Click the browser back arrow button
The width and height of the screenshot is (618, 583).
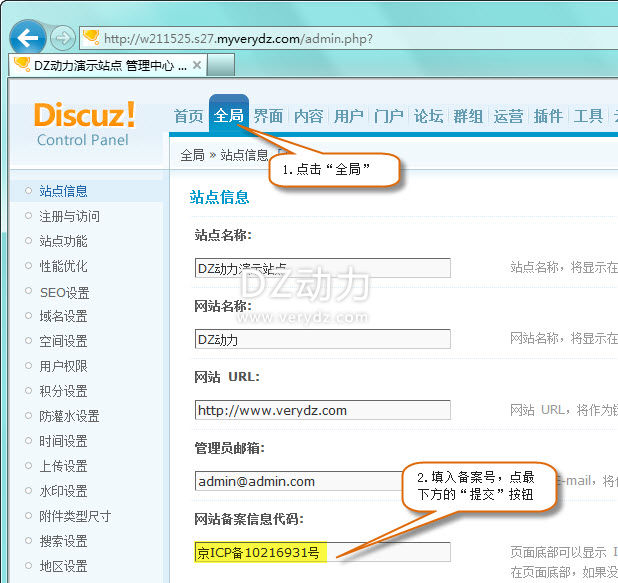26,38
